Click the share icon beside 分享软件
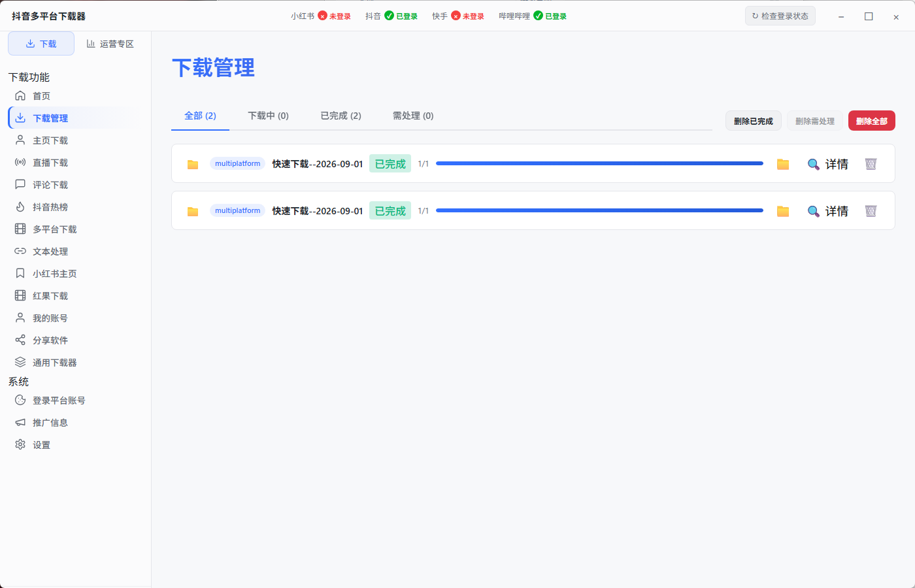Screen dimensions: 915x588 click(x=20, y=340)
